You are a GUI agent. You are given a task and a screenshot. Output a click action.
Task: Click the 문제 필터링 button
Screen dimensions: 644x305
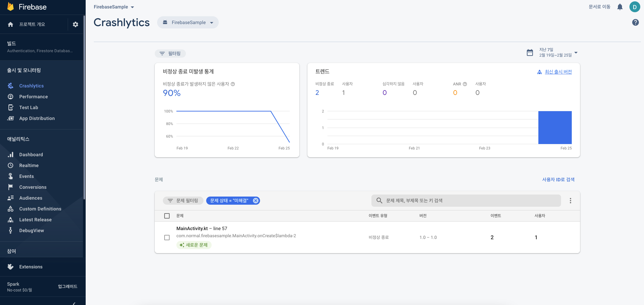pyautogui.click(x=183, y=201)
